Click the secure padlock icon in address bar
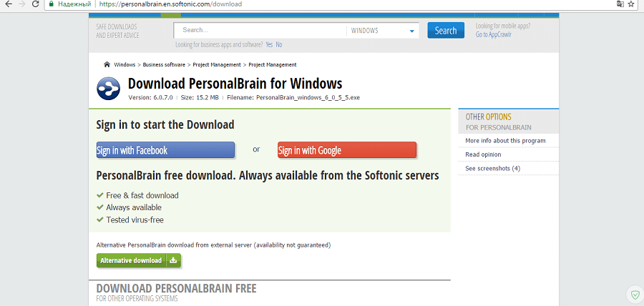Image resolution: width=644 pixels, height=306 pixels. coord(51,4)
